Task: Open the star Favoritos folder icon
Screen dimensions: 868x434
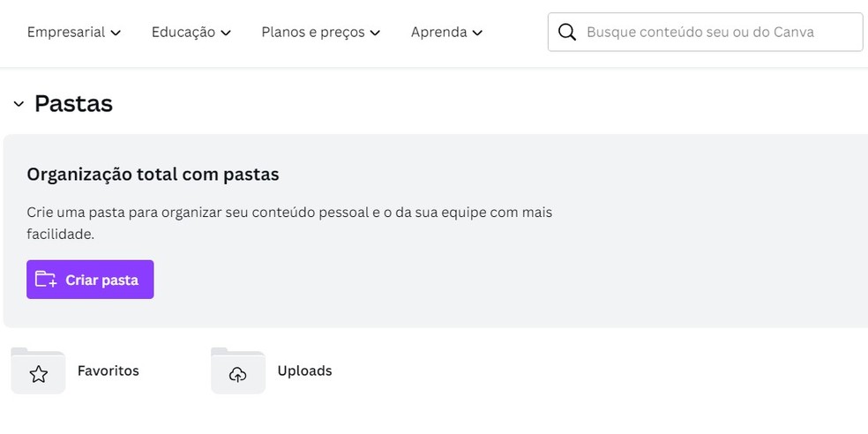Action: point(38,370)
